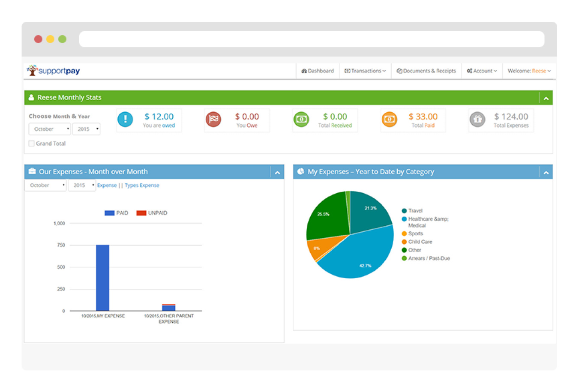This screenshot has width=579, height=392.
Task: Click the browser address bar
Action: (312, 39)
